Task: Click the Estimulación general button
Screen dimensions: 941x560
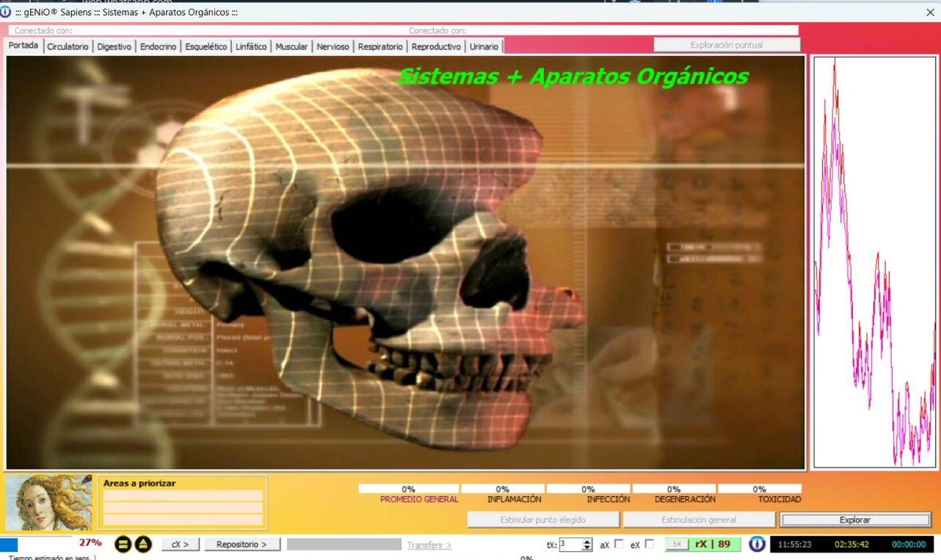Action: click(x=699, y=520)
